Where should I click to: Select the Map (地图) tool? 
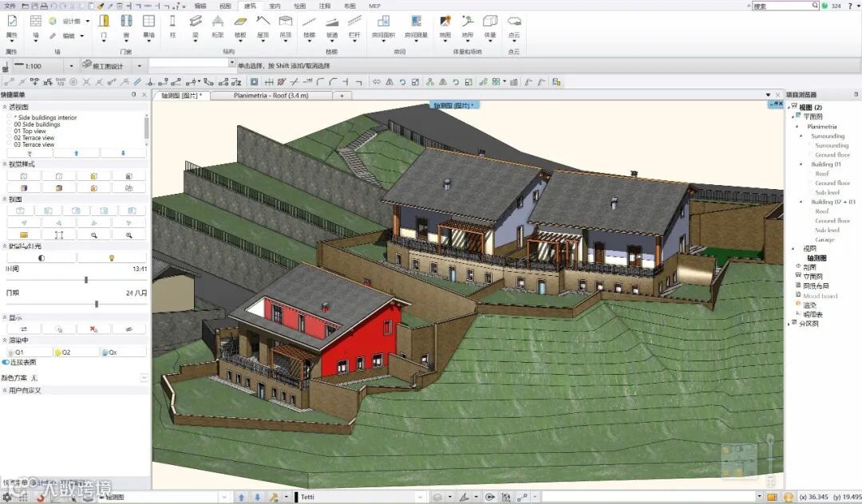pos(445,27)
